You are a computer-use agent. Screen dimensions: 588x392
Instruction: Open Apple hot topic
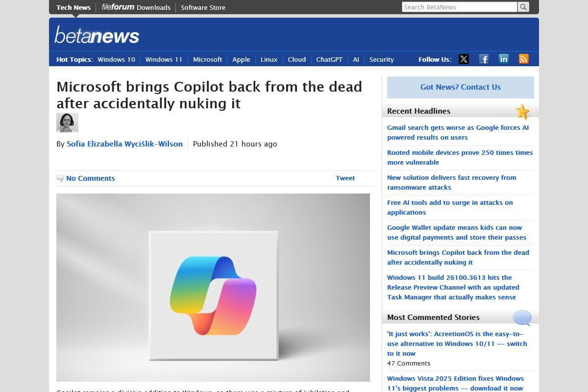(x=241, y=59)
